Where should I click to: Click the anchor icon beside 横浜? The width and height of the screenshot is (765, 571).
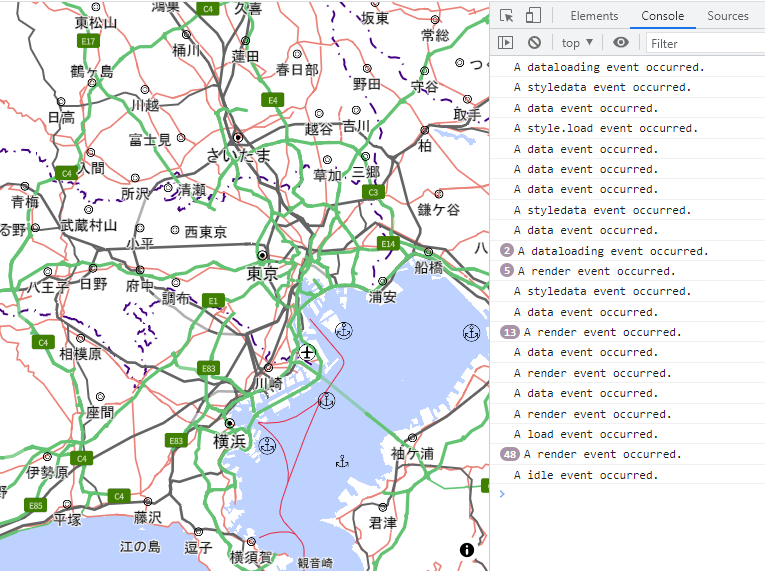pos(266,445)
